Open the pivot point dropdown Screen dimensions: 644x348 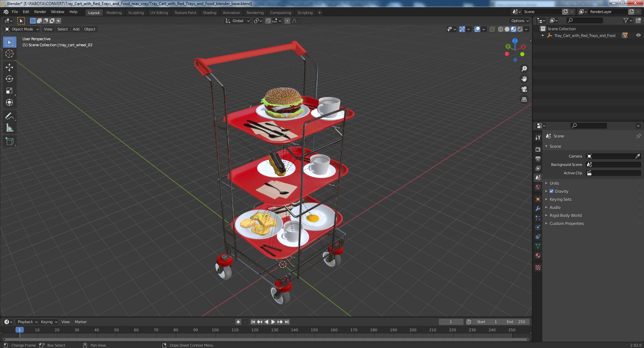coord(258,21)
